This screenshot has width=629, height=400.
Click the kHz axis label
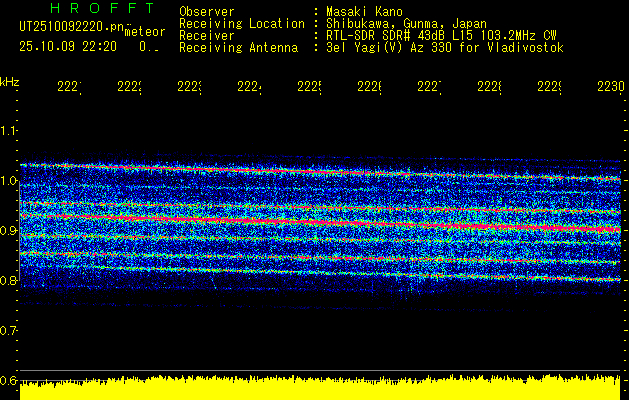(10, 82)
